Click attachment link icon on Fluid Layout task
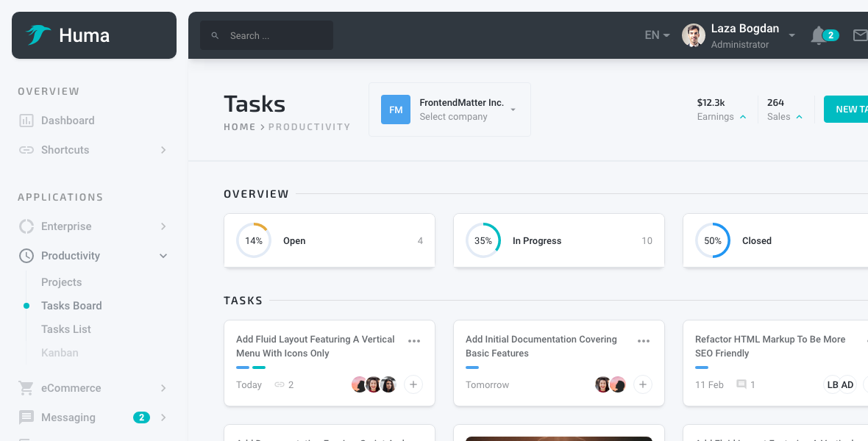Screen dimensions: 868x441 pos(280,384)
